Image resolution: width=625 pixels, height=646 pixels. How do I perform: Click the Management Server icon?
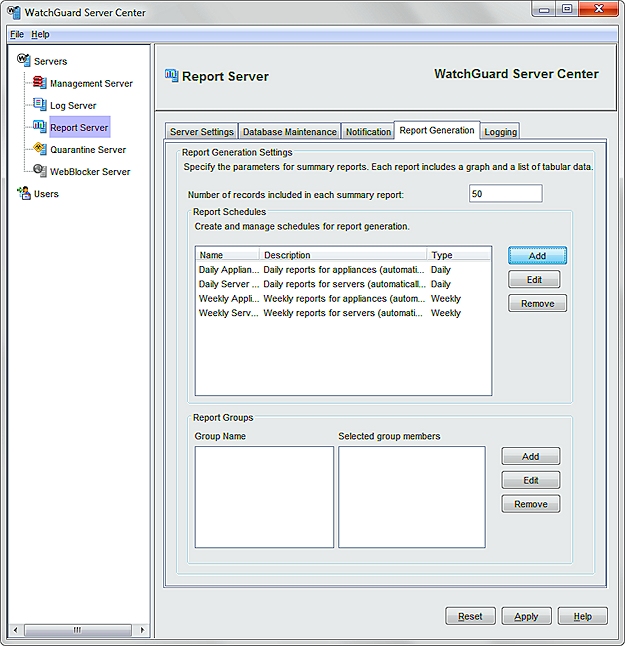[x=40, y=82]
